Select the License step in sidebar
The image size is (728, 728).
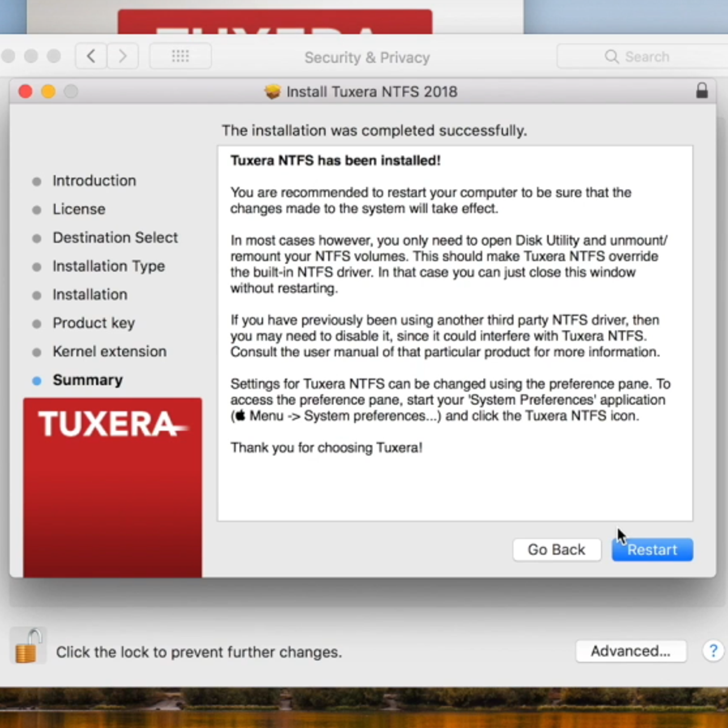pyautogui.click(x=79, y=209)
